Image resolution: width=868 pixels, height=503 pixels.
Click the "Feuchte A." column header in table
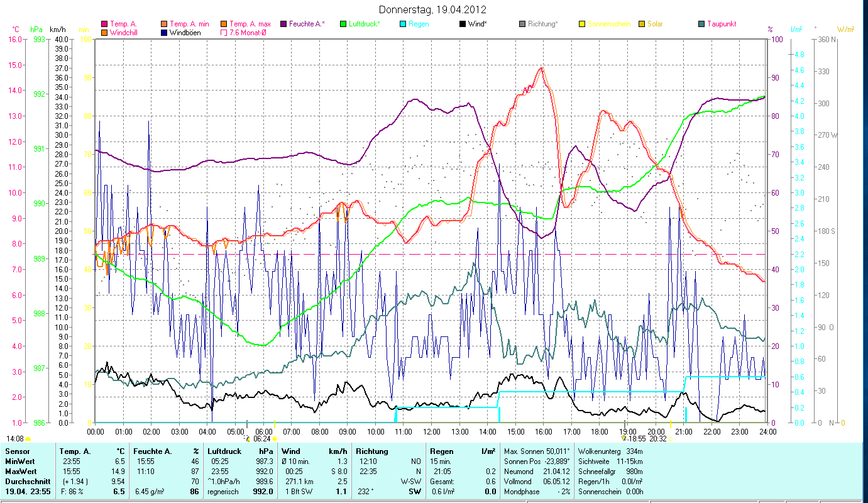153,451
